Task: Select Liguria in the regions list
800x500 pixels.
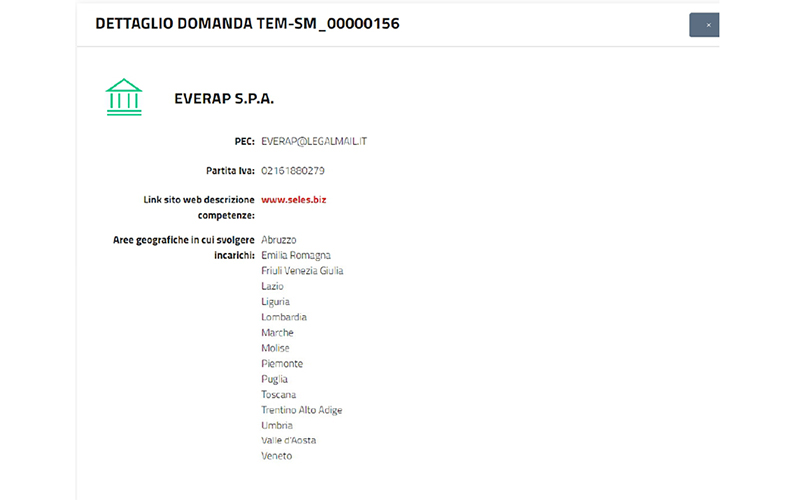Action: tap(275, 302)
